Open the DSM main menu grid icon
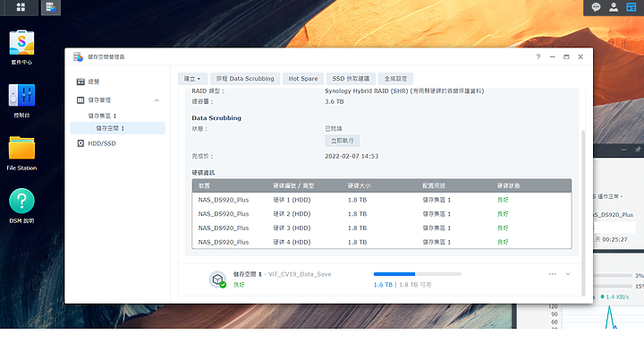The height and width of the screenshot is (352, 644). (x=21, y=7)
